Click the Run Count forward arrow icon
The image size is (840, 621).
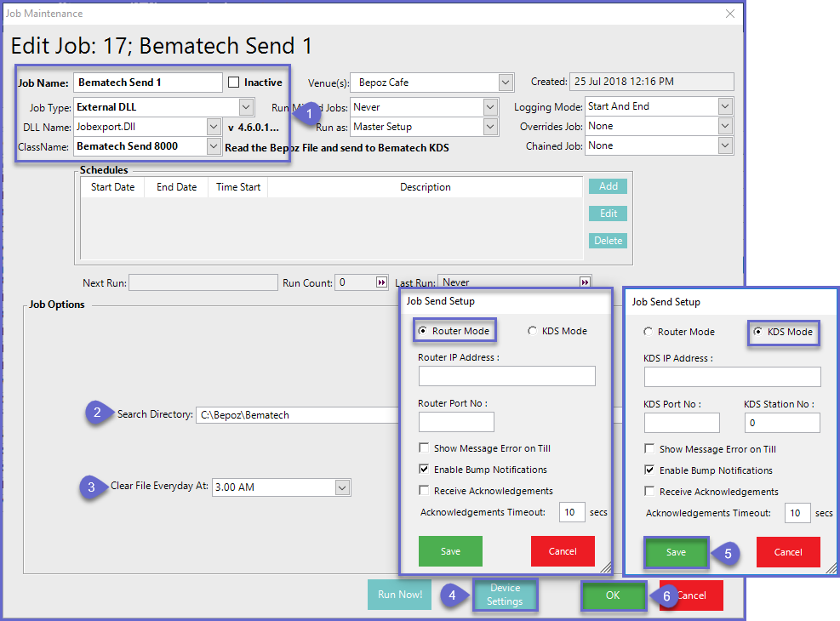pos(380,282)
